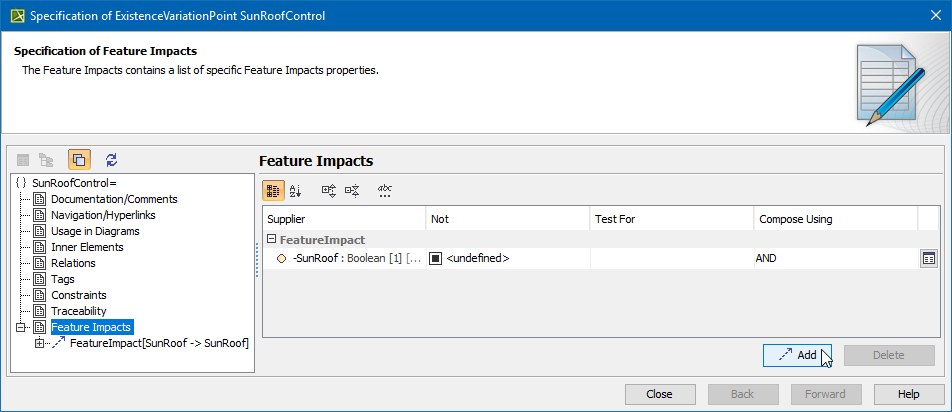Click the Close button
Viewport: 952px width, 412px height.
coord(659,394)
